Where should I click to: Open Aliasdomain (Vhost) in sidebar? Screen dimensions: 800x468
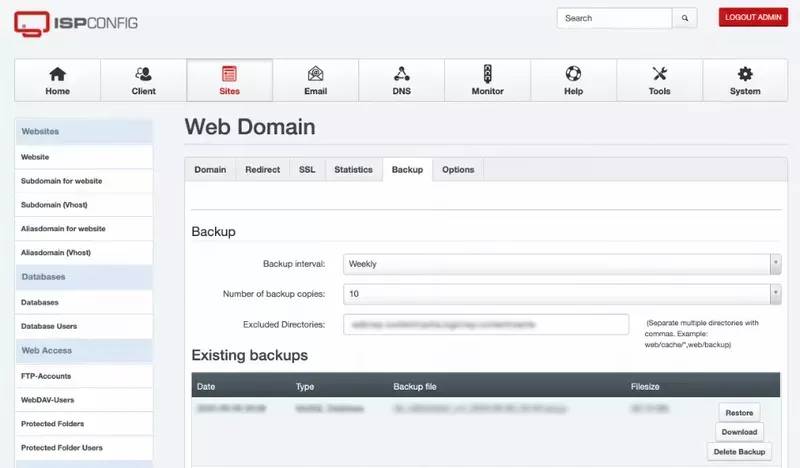tap(84, 253)
